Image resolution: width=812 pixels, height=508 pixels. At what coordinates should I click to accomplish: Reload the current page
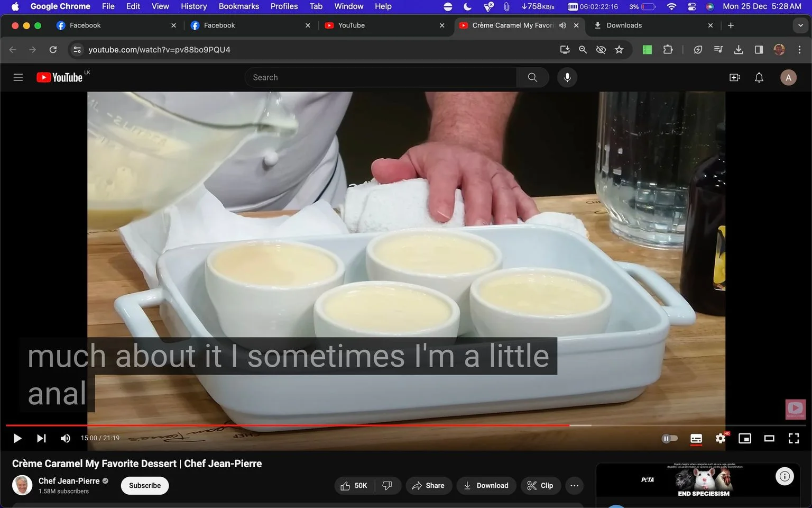[53, 50]
